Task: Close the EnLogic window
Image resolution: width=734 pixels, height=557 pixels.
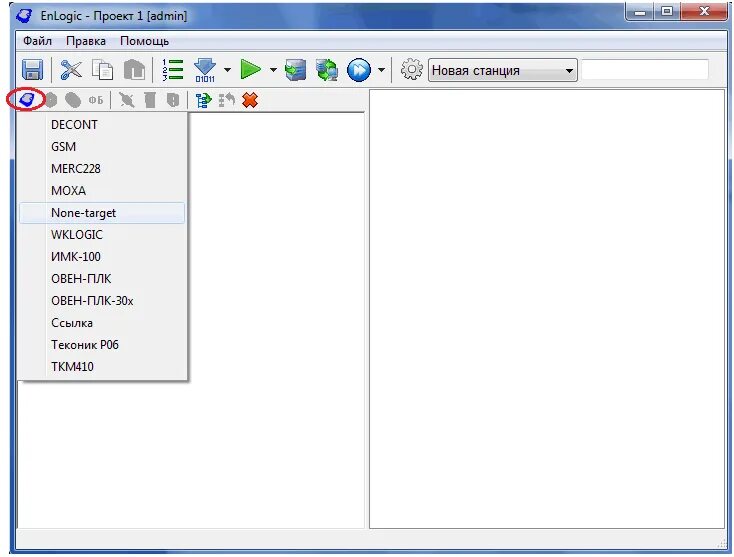Action: (x=704, y=11)
